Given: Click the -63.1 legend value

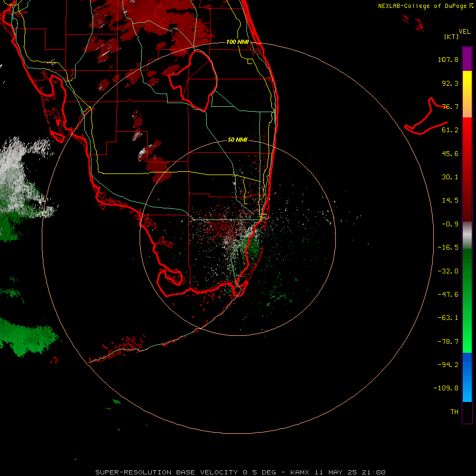Looking at the screenshot, I should (x=448, y=318).
